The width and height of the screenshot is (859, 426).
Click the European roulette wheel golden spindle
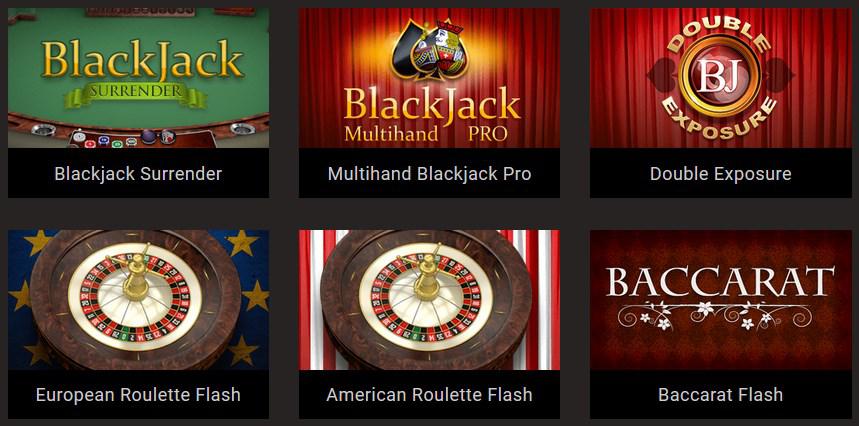(135, 279)
